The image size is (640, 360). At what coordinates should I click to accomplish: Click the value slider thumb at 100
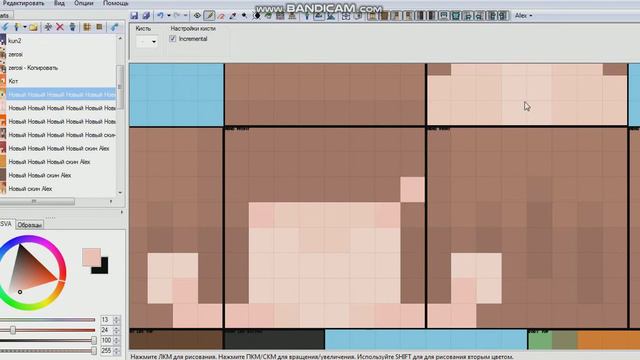click(94, 340)
